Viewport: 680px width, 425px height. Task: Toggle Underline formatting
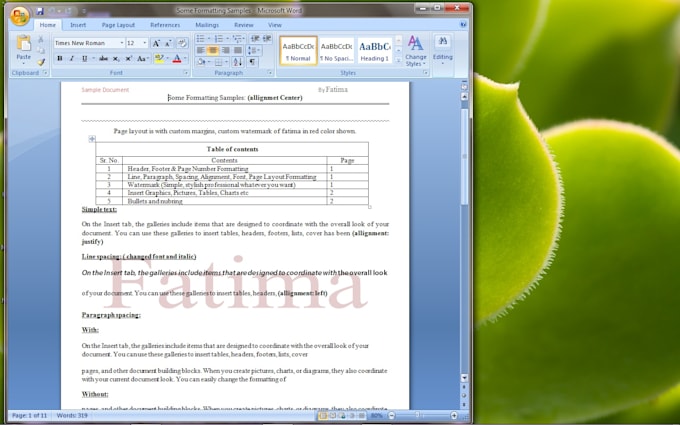[85, 59]
